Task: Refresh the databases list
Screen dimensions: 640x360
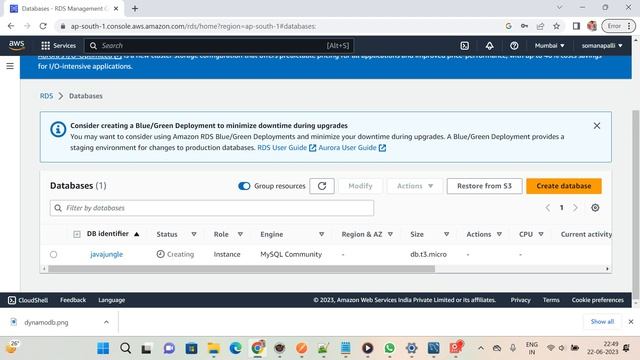Action: 322,186
